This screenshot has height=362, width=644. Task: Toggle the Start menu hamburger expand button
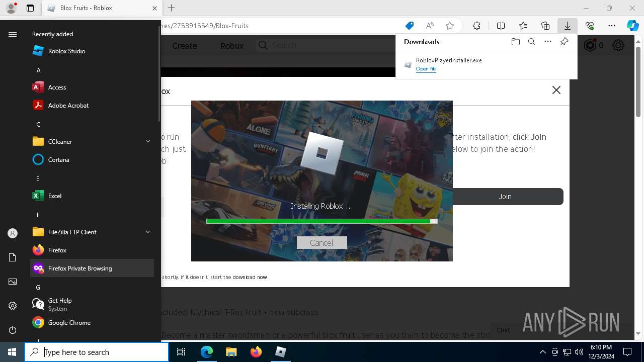click(x=13, y=34)
